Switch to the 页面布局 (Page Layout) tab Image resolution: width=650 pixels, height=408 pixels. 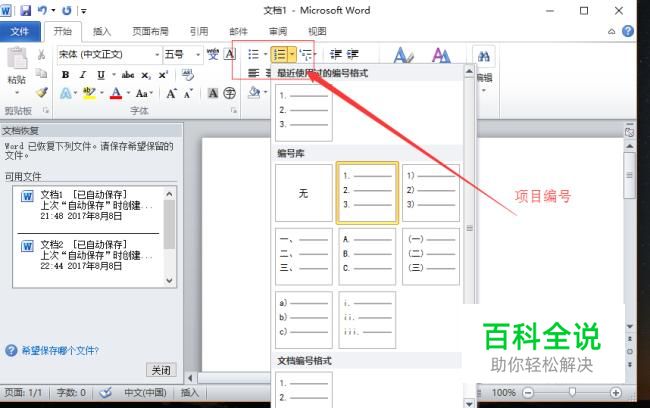[x=150, y=32]
